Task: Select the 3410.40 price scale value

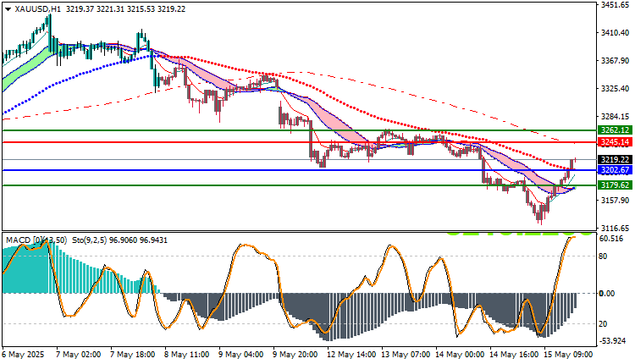Action: [x=616, y=32]
